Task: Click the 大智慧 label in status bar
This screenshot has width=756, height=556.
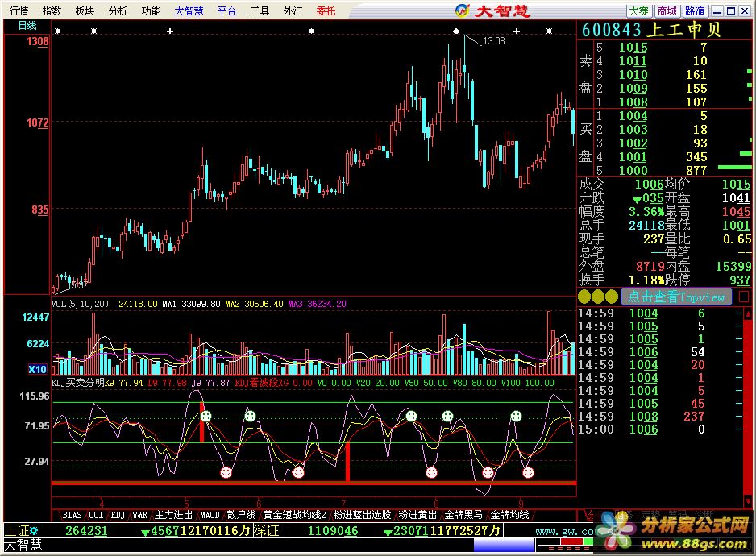Action: pos(23,546)
